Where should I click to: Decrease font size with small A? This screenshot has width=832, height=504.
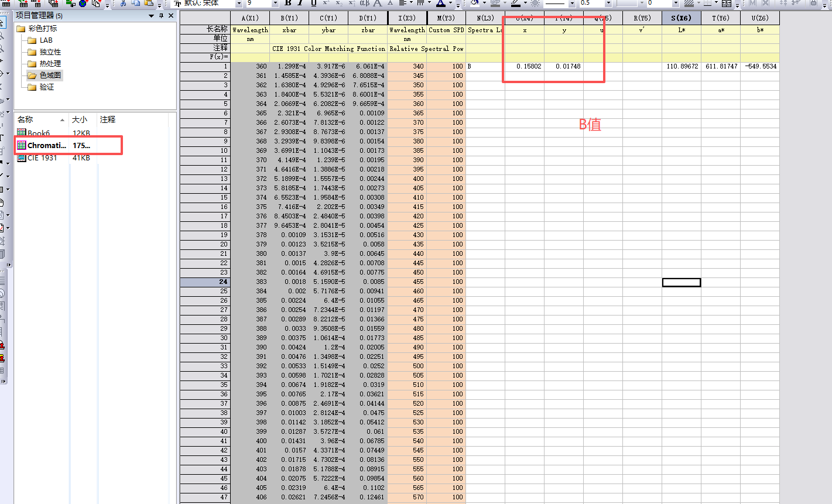coord(390,3)
